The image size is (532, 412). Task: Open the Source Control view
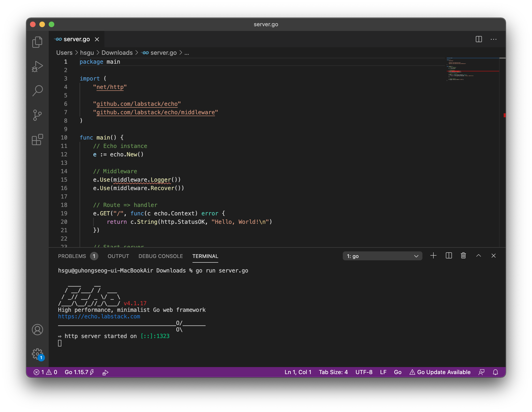tap(37, 115)
